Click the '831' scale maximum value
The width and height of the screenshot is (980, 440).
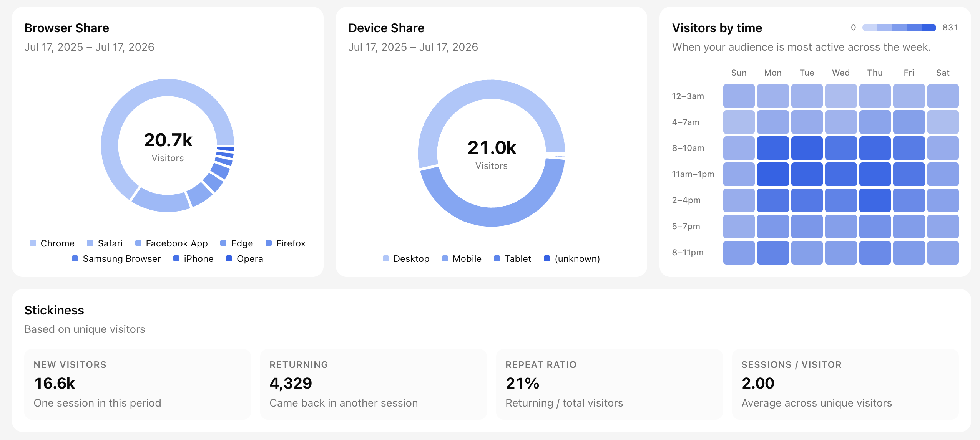(x=950, y=28)
